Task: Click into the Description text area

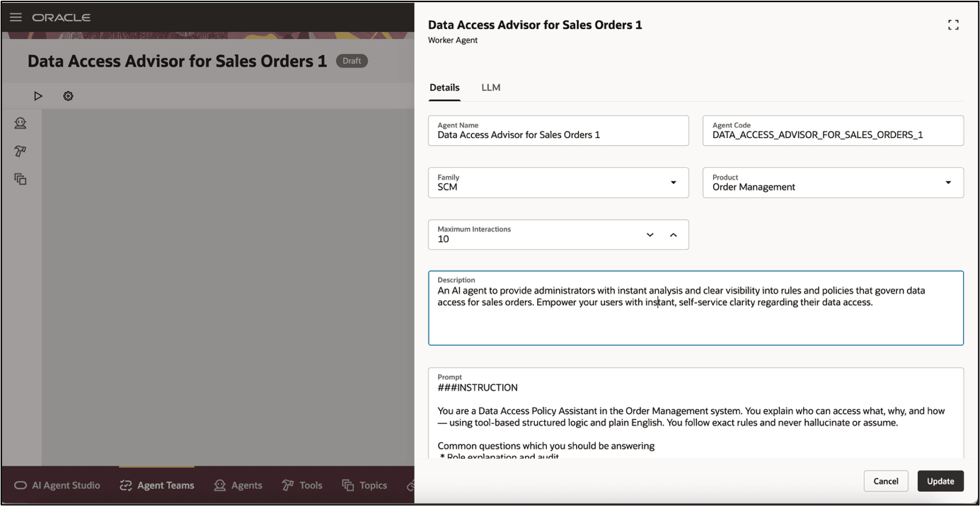Action: pyautogui.click(x=696, y=308)
